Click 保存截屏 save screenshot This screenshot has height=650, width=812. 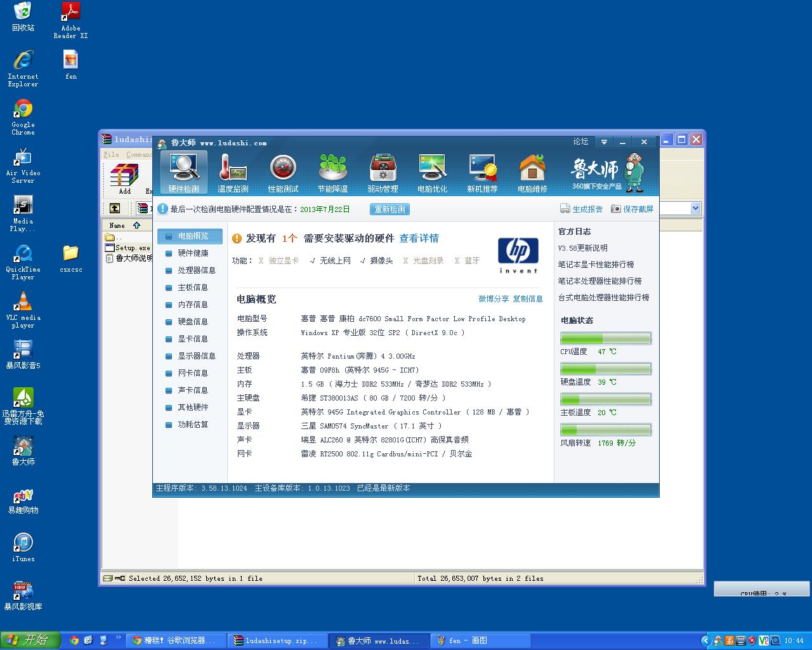[x=632, y=209]
